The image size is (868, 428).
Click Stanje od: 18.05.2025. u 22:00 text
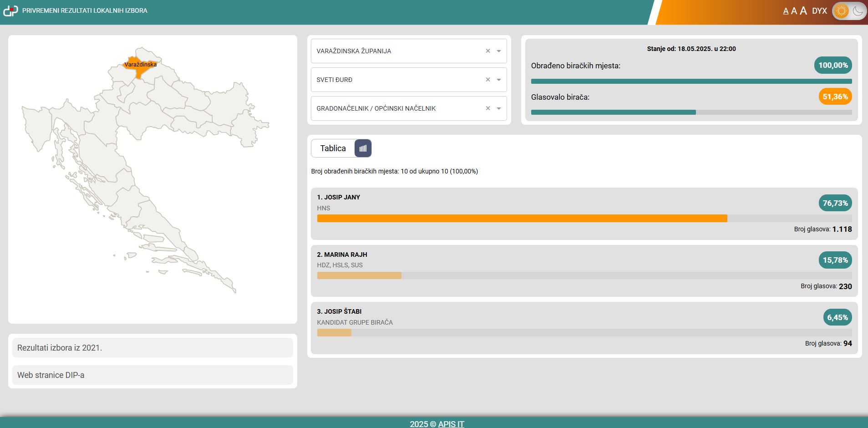click(x=691, y=49)
